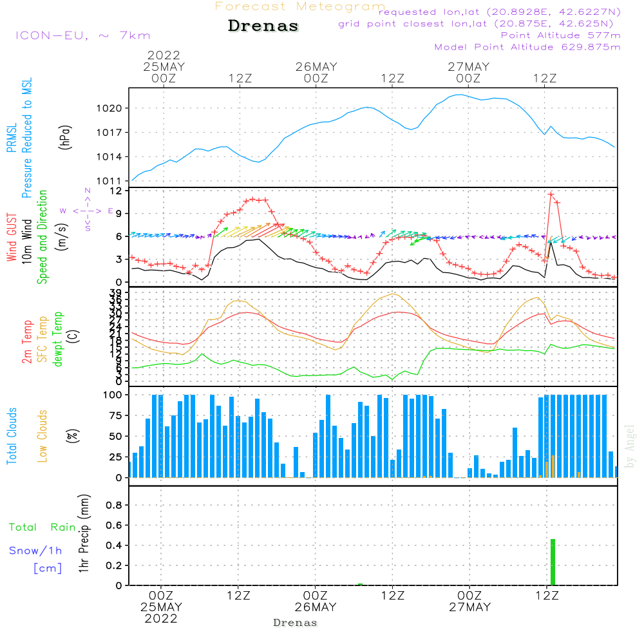Select the 'Pressure Reduced to MSL' label
Screen dimensions: 644x644
coord(26,138)
